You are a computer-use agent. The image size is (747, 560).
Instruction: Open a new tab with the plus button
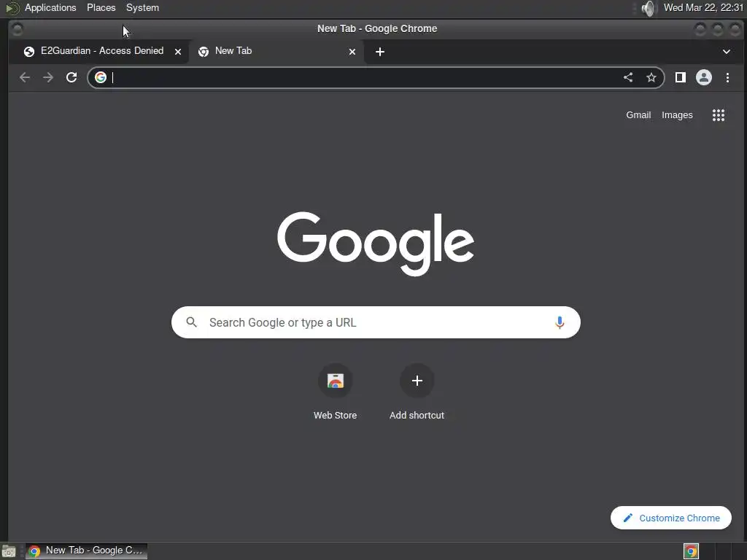[379, 52]
